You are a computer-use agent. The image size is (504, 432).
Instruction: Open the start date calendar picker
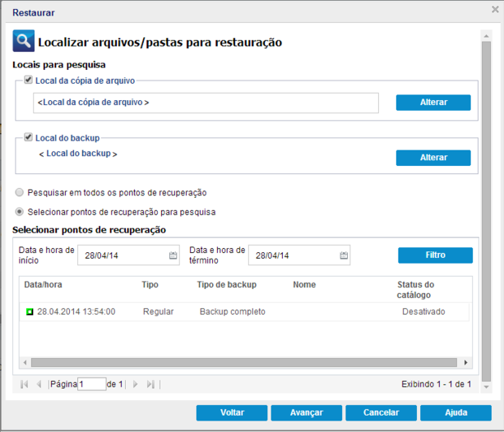pyautogui.click(x=173, y=255)
